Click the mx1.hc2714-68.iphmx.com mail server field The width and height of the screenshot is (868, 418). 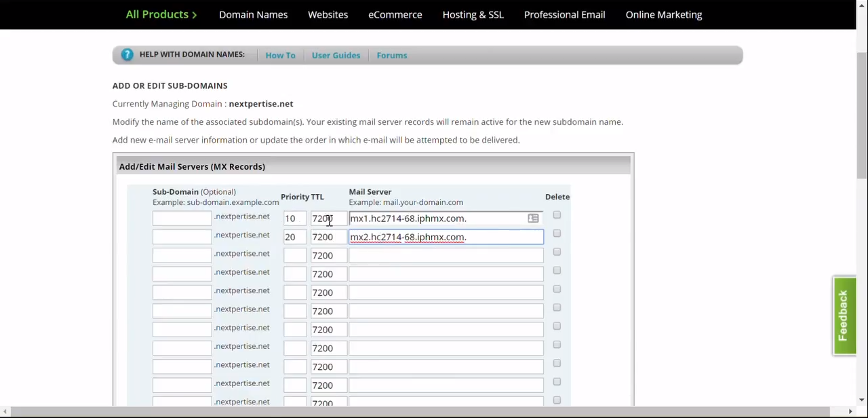pyautogui.click(x=446, y=218)
